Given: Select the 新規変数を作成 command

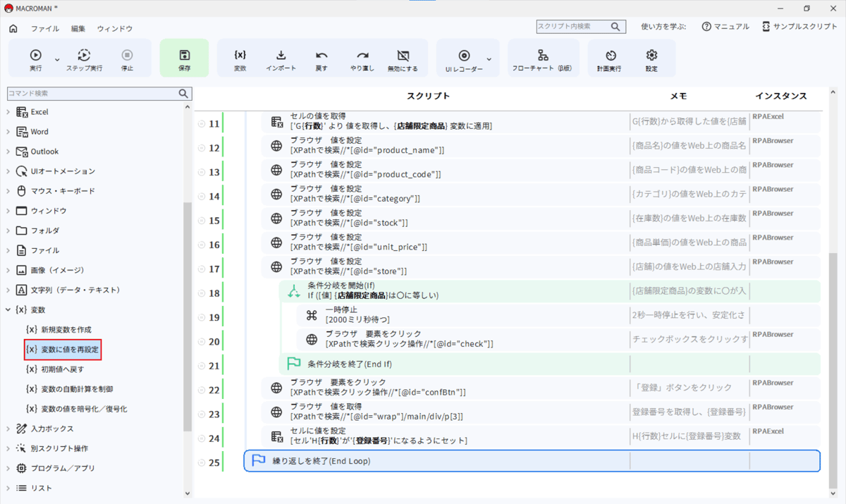Looking at the screenshot, I should point(59,329).
